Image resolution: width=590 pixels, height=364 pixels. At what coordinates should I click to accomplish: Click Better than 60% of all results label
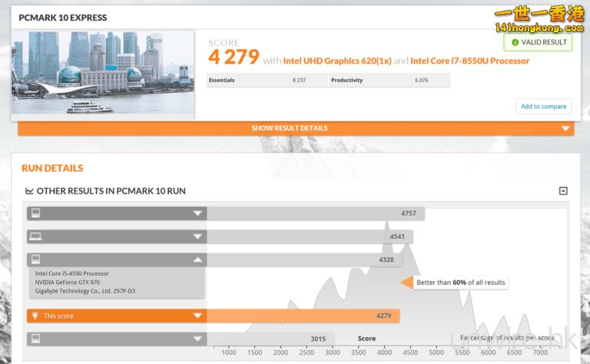pos(461,283)
